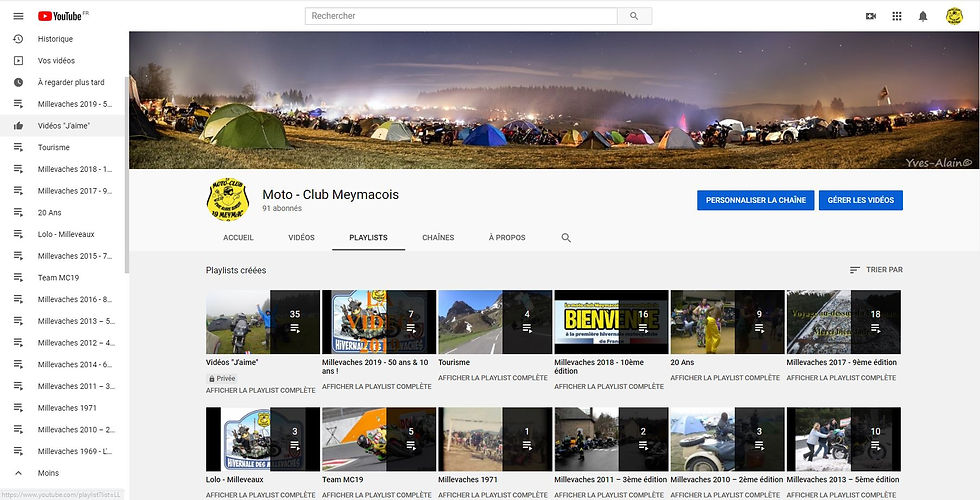
Task: Open the Millevaches 2017 playlist thumbnail
Action: (844, 322)
